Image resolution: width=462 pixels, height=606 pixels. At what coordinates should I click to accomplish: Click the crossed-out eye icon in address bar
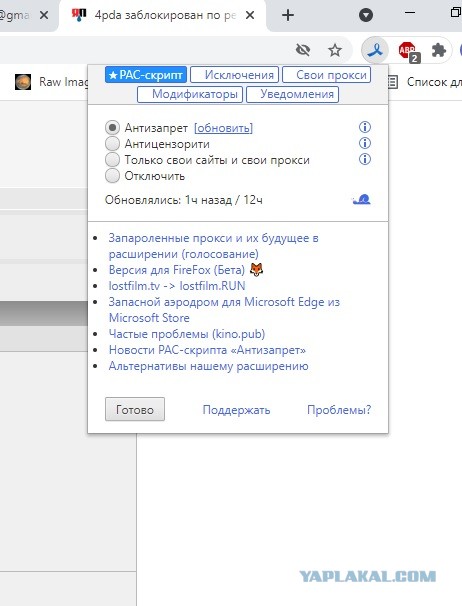tap(303, 50)
